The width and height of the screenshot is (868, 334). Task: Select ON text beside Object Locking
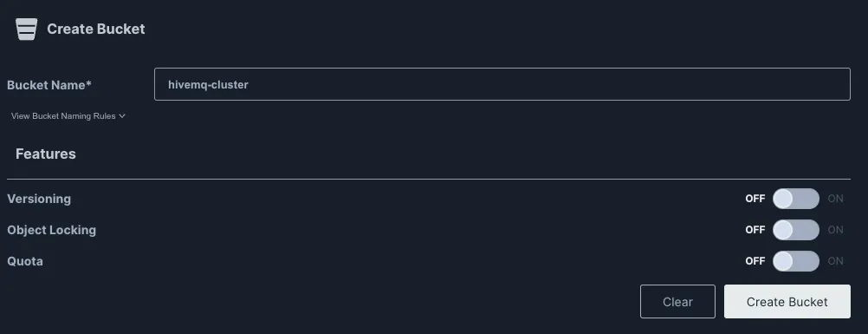[x=835, y=230]
